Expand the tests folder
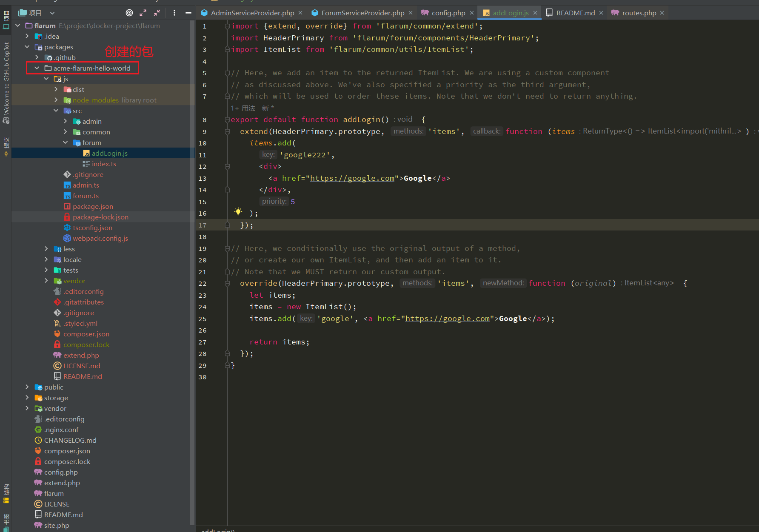Screen dimensions: 759x532 click(46, 270)
